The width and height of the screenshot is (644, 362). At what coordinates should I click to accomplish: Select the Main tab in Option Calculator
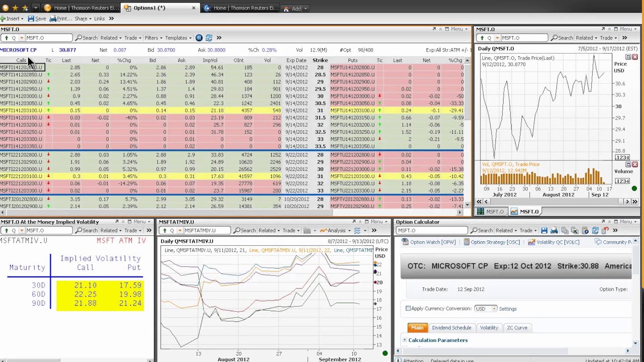(x=417, y=327)
